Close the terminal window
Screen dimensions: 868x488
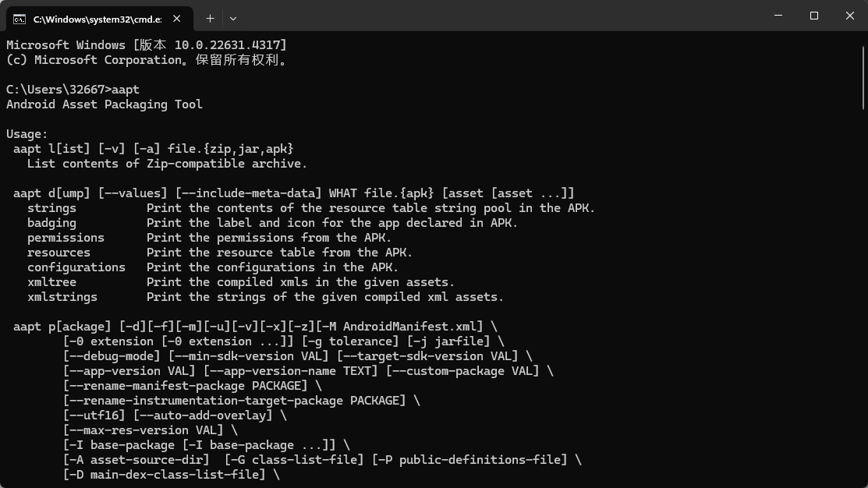(850, 16)
